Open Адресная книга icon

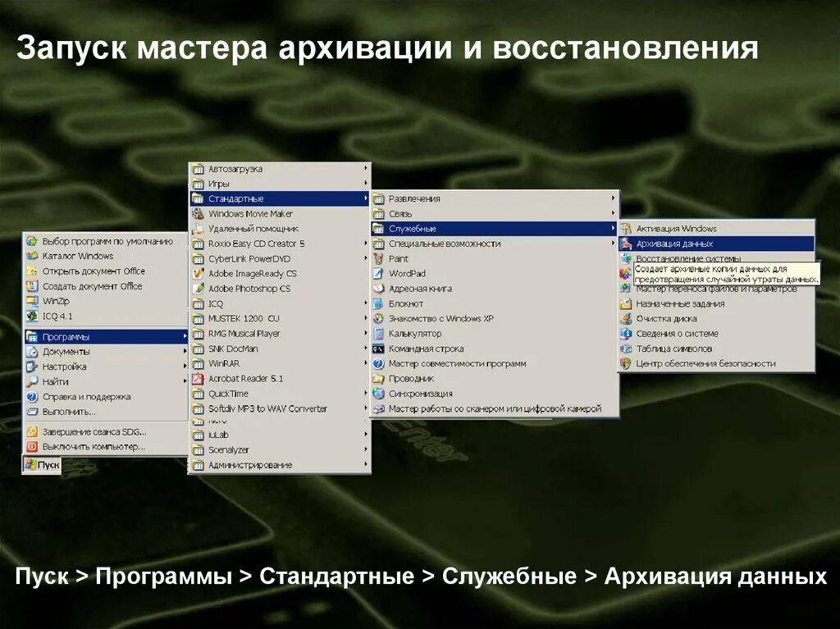click(x=378, y=289)
